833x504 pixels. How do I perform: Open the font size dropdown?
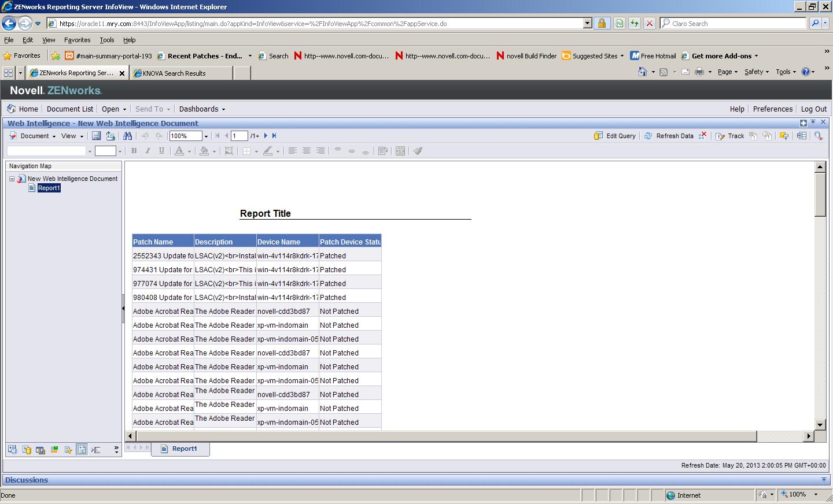(120, 151)
